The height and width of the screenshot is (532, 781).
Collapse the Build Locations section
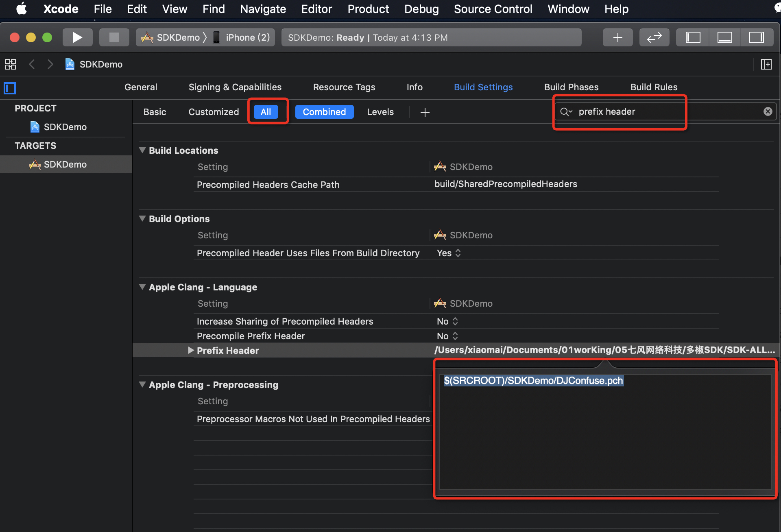142,150
